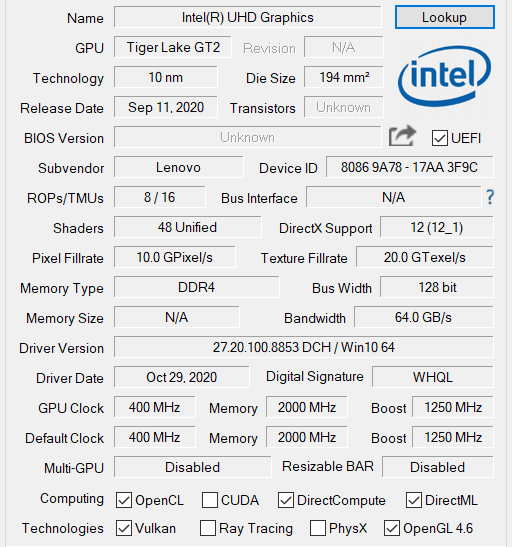Click the BIOS export share icon

[x=402, y=136]
